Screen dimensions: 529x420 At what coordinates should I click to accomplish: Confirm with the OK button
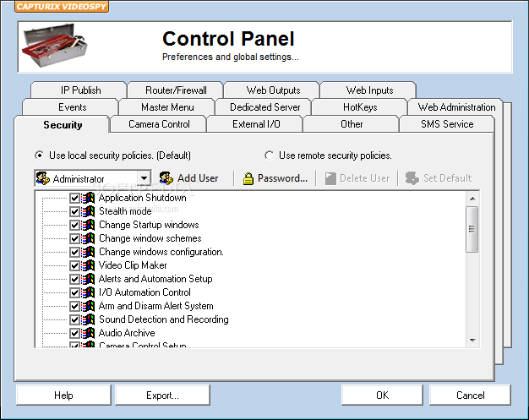382,395
